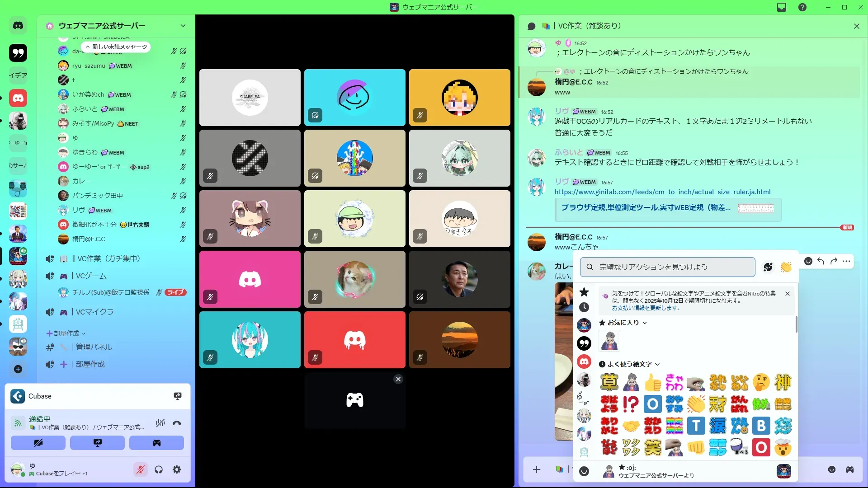This screenshot has height=488, width=868.
Task: Click お支払い情報を更新します link
Action: coord(646,308)
